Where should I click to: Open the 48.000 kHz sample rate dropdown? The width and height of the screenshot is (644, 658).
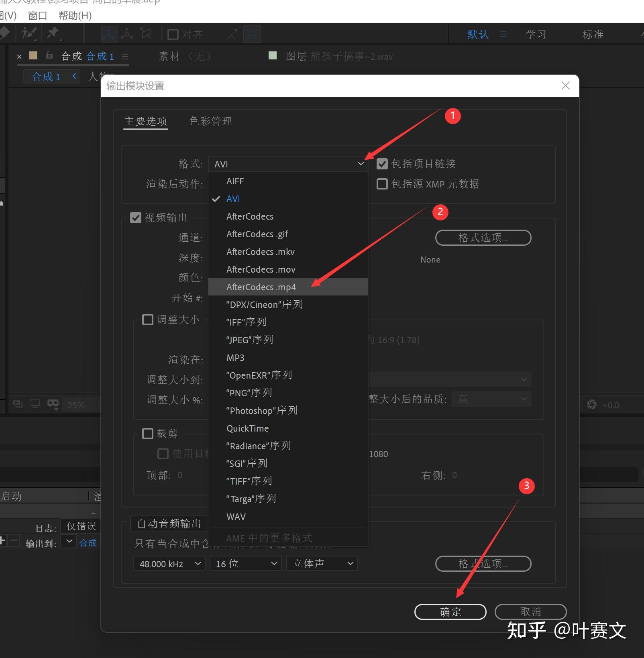[169, 564]
